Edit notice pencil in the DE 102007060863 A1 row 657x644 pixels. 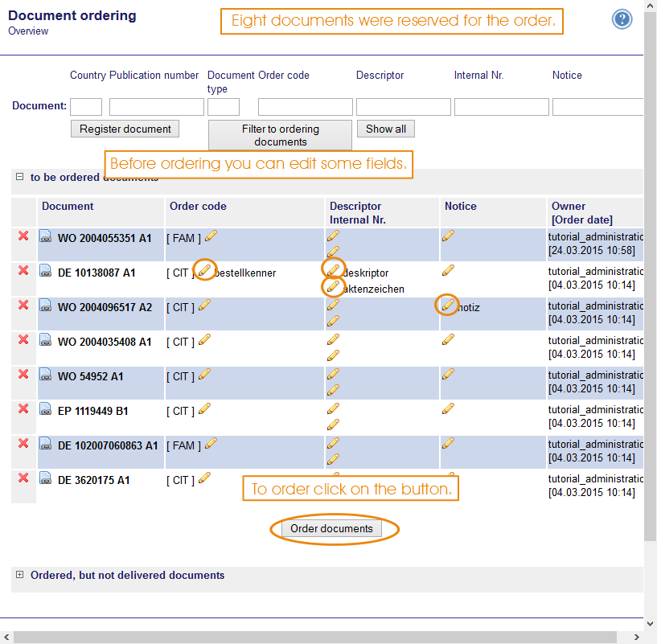(448, 443)
